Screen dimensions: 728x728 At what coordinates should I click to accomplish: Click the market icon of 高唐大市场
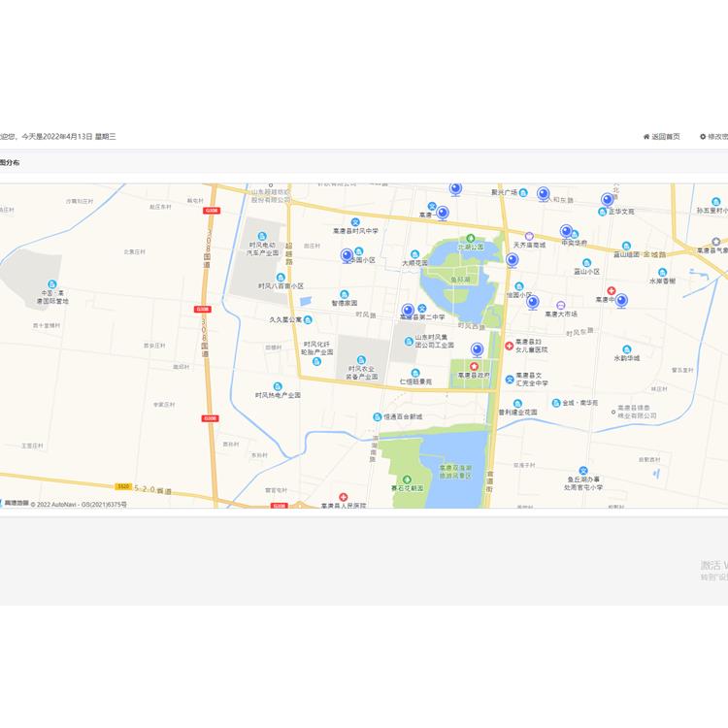[560, 306]
